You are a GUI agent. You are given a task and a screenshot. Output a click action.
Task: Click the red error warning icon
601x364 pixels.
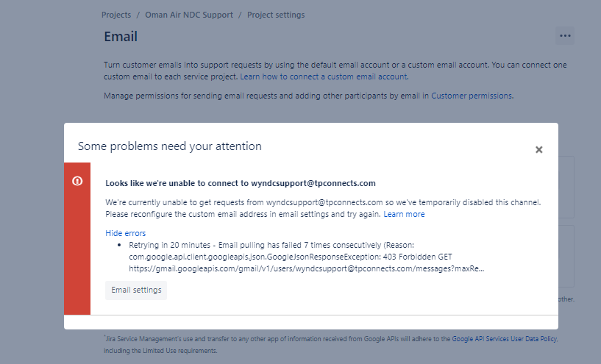click(77, 181)
